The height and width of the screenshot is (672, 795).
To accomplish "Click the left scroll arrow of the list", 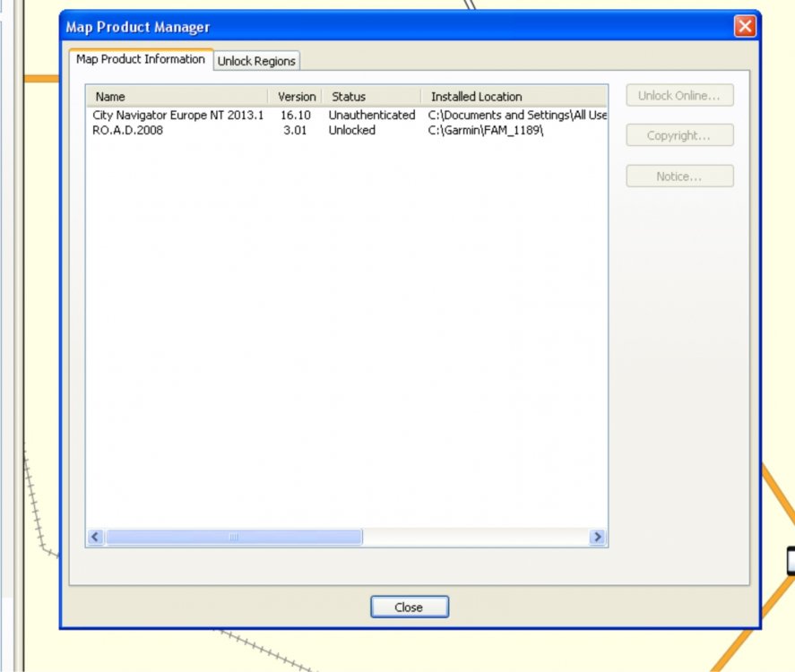I will pos(95,537).
